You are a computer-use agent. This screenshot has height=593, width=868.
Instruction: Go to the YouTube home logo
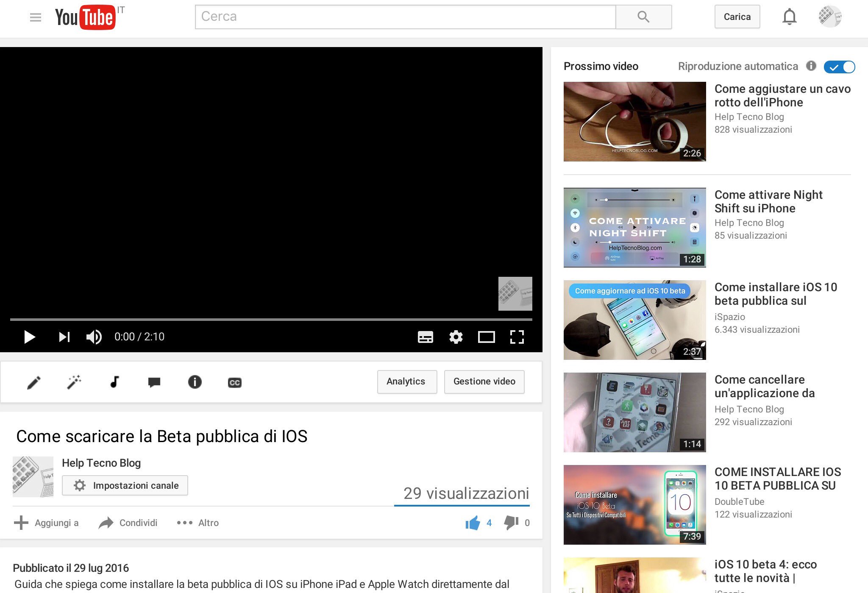click(85, 17)
